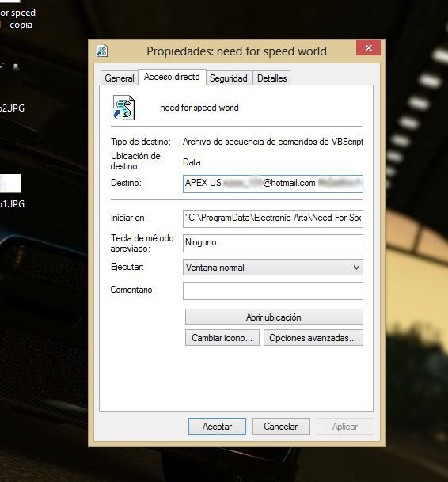Click the Ejecutar dropdown arrow

coord(356,268)
